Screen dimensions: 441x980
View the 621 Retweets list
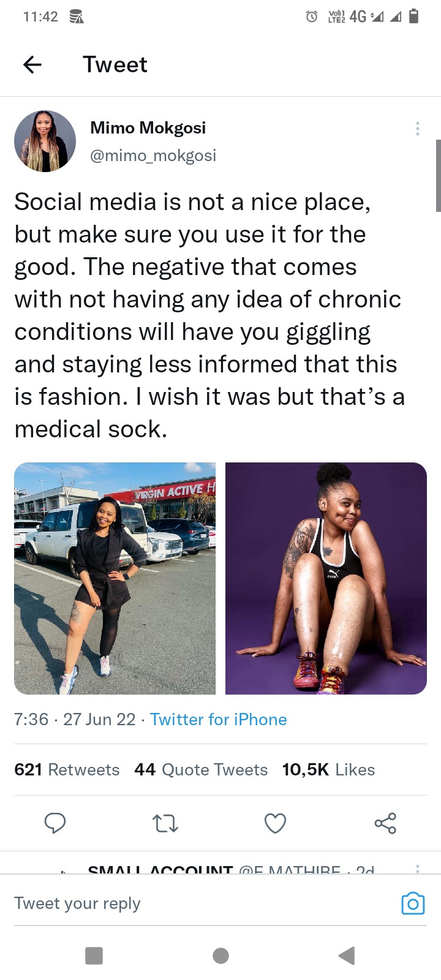67,769
